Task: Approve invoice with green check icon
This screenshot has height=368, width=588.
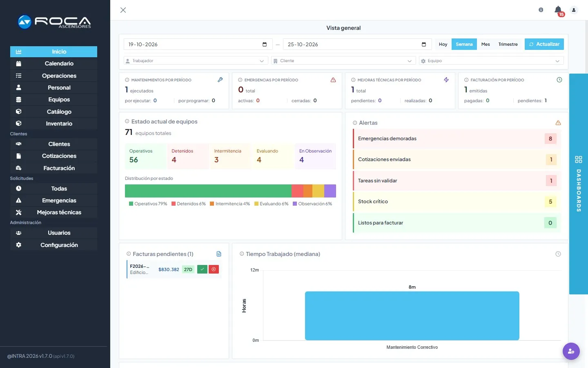Action: coord(202,269)
